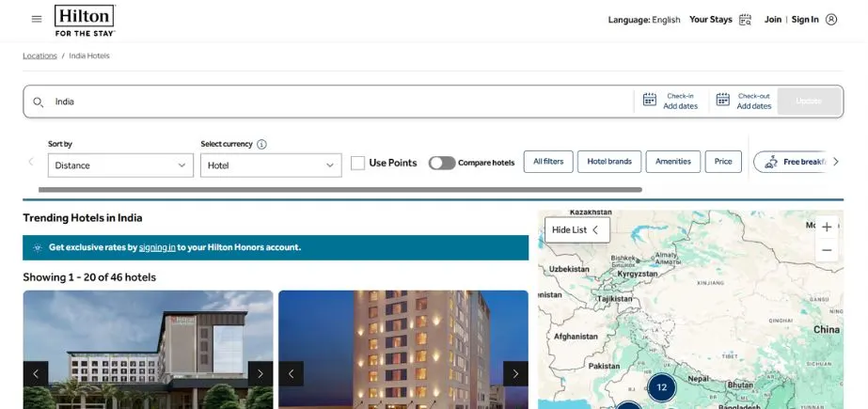This screenshot has width=868, height=409.
Task: Click the India destination search field
Action: click(x=329, y=102)
